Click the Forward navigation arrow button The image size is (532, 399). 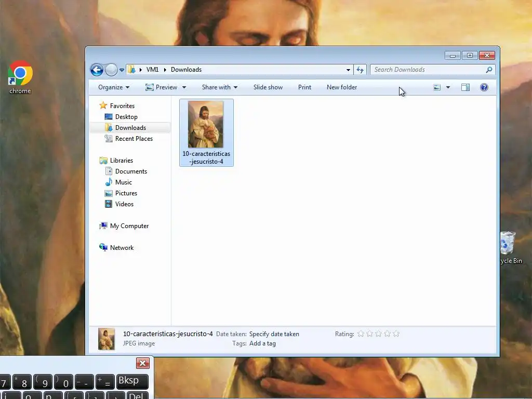click(111, 70)
